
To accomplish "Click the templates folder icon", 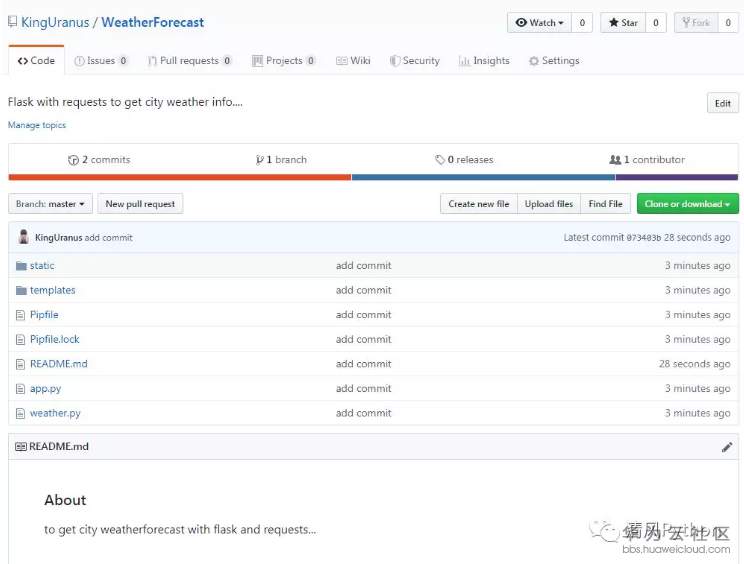I will click(x=20, y=290).
